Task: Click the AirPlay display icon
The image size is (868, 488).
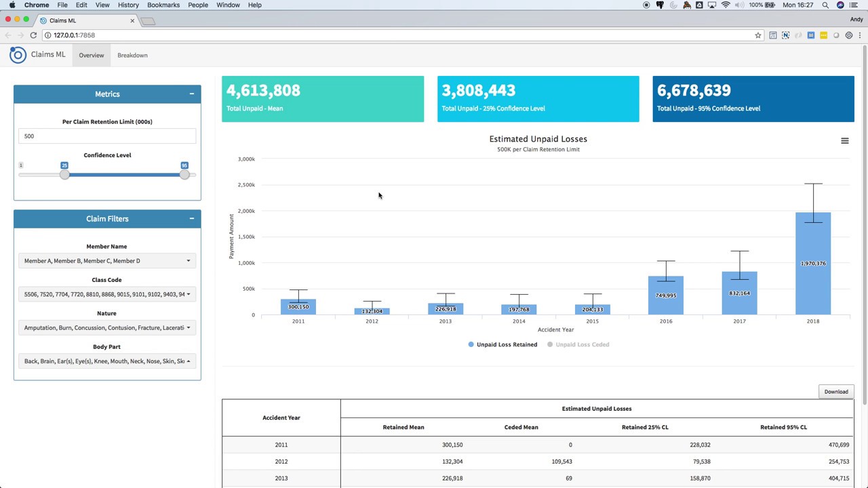Action: pyautogui.click(x=713, y=5)
